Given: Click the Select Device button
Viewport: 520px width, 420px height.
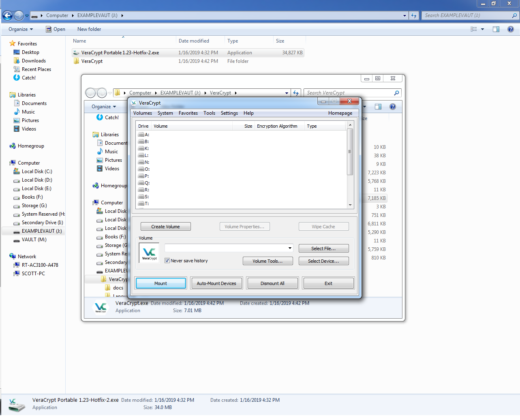Looking at the screenshot, I should coord(323,261).
